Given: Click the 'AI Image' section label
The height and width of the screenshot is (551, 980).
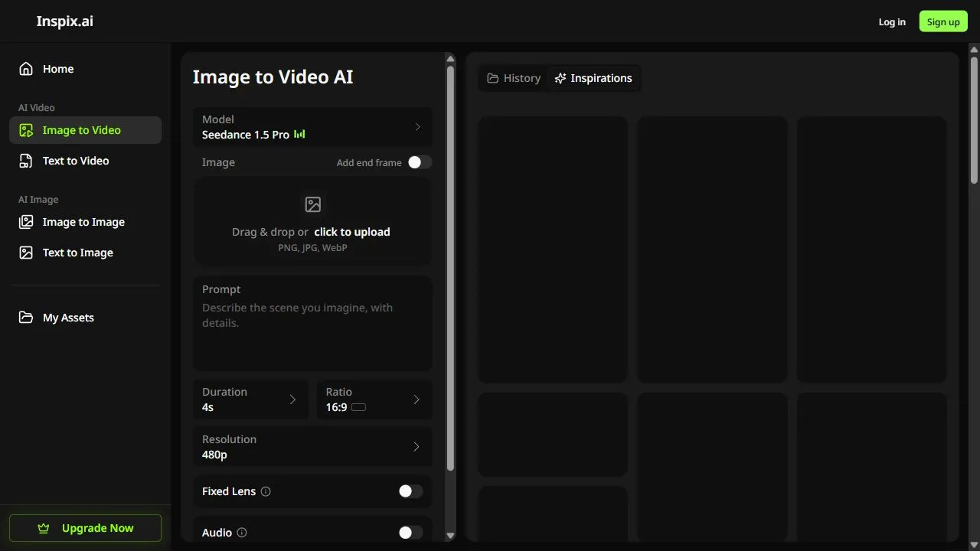Looking at the screenshot, I should [38, 200].
